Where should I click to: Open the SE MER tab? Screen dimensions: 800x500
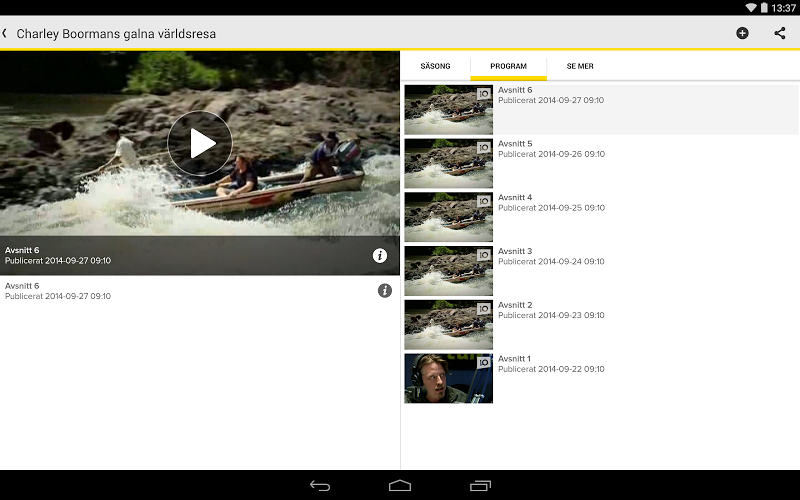coord(580,66)
